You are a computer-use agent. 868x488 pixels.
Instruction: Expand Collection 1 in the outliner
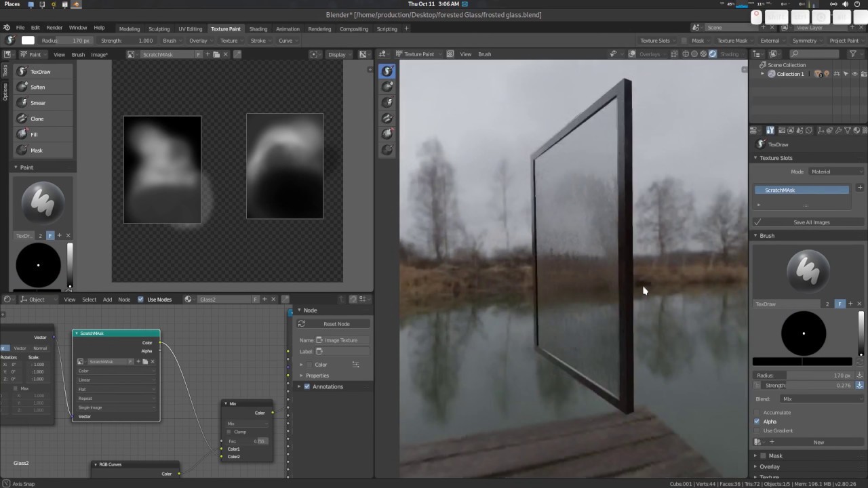click(764, 74)
